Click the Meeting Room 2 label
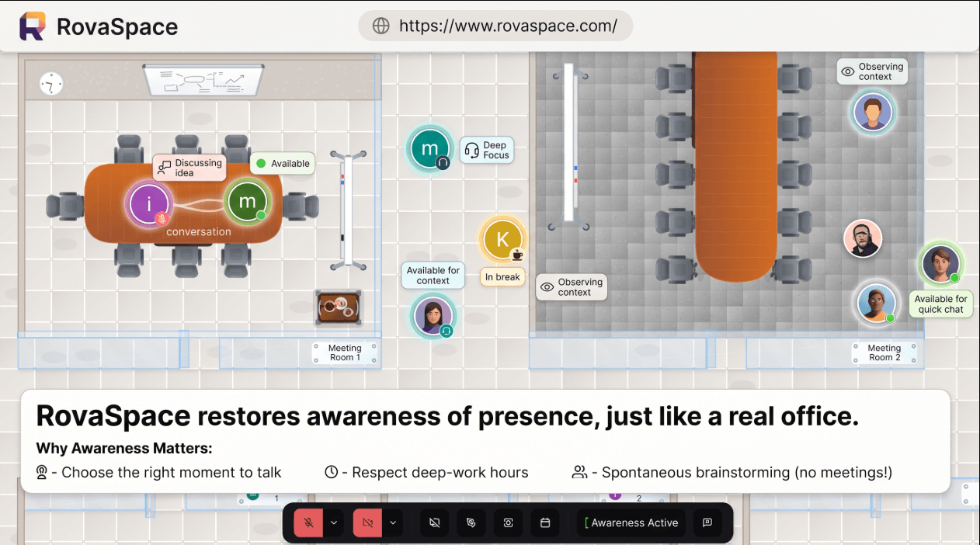Viewport: 980px width, 545px height. pyautogui.click(x=884, y=353)
